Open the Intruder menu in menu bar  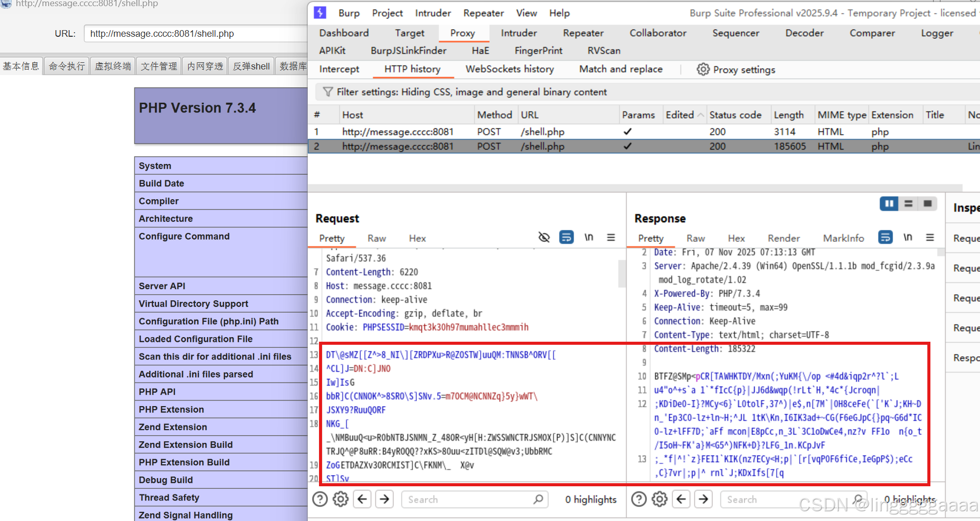click(433, 13)
